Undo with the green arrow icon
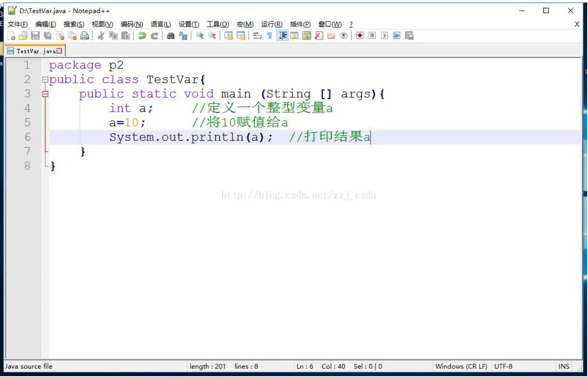The height and width of the screenshot is (377, 588). click(142, 36)
